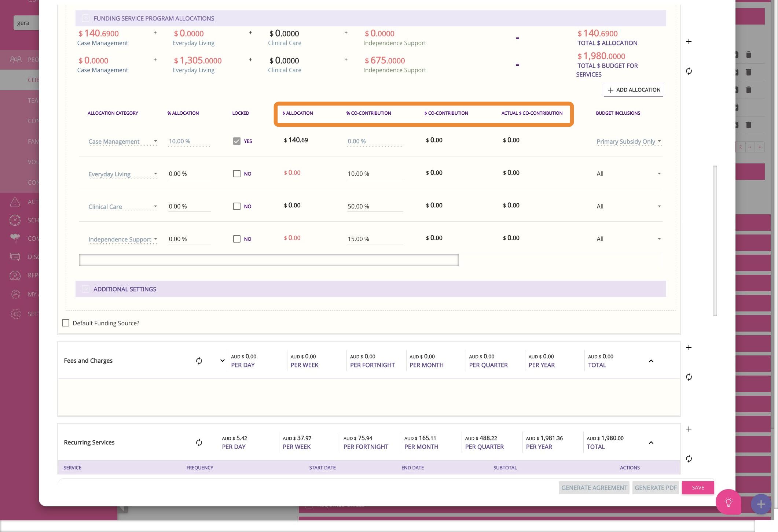778x532 pixels.
Task: Click plus icon beside Fees and Charges
Action: (689, 347)
